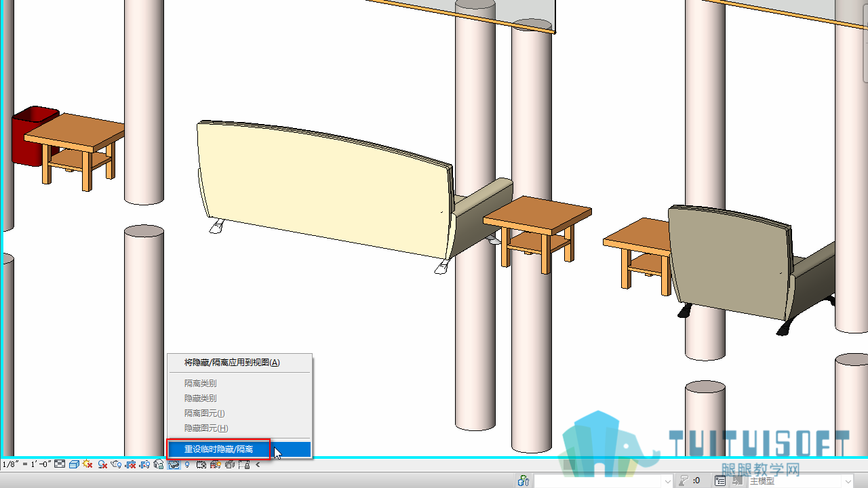This screenshot has width=868, height=488.
Task: Open the rendering teapot icon
Action: (116, 464)
